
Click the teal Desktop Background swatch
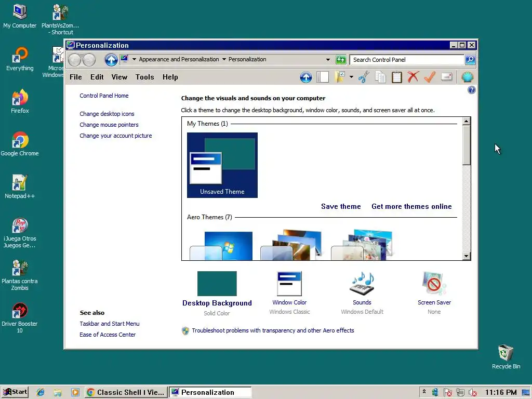pos(217,284)
